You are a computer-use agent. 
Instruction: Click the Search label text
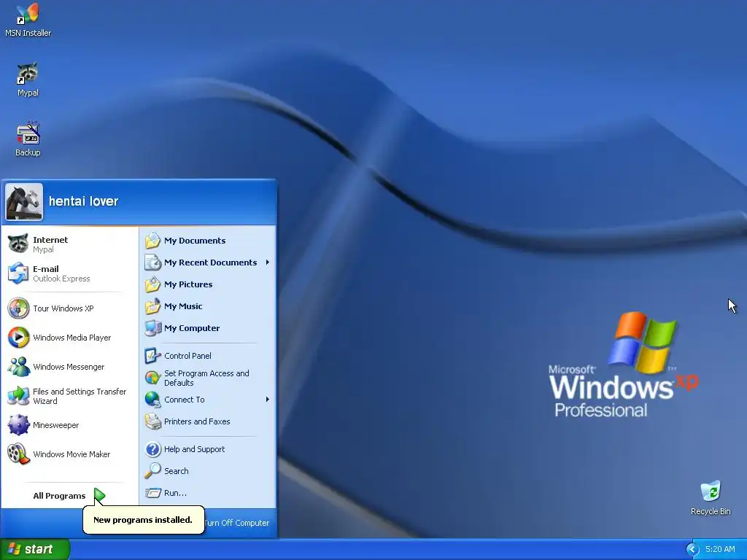pyautogui.click(x=177, y=471)
